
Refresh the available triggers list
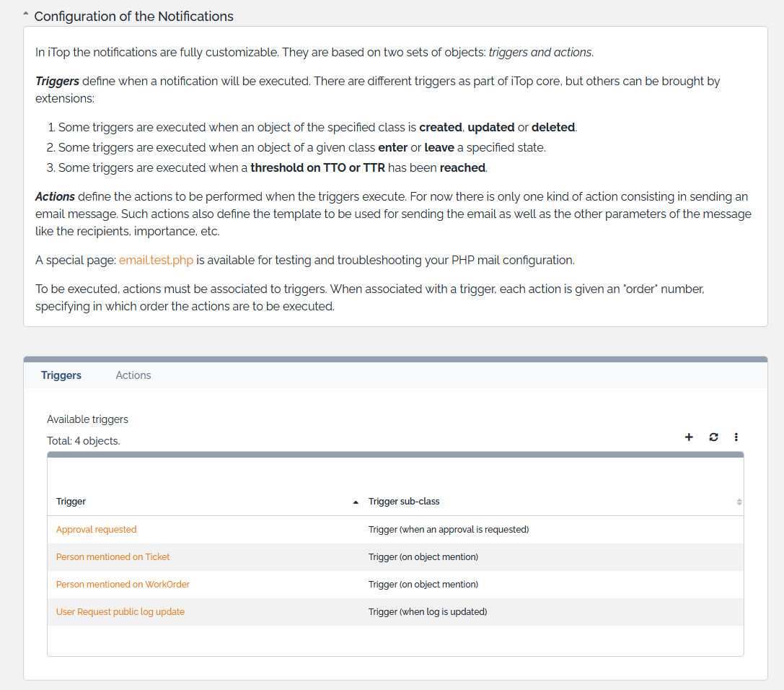713,437
